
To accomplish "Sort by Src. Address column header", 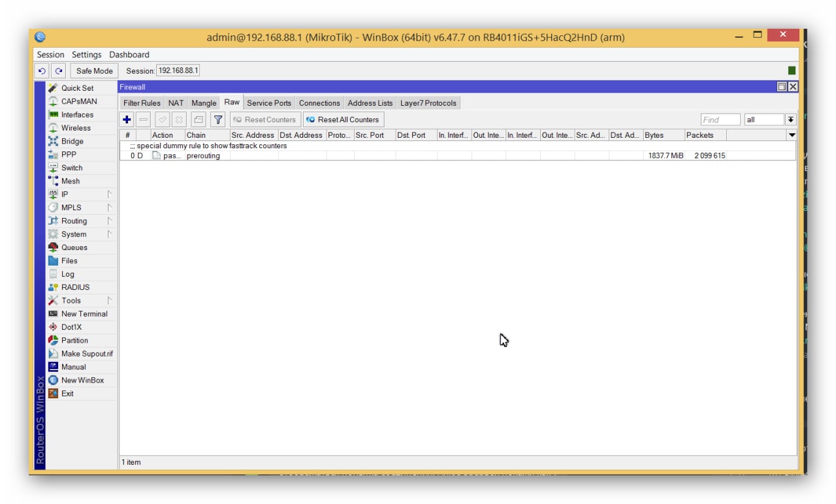I will (253, 135).
